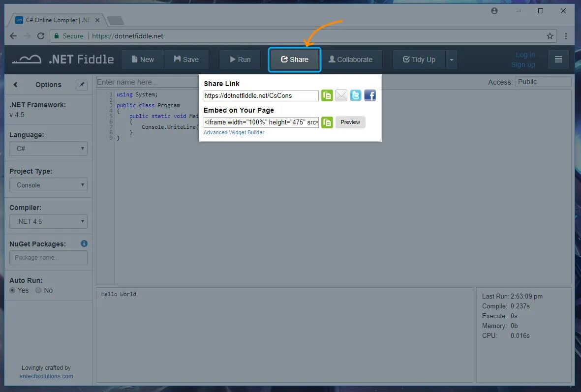581x392 pixels.
Task: Open the Language dropdown showing C#
Action: click(x=48, y=149)
